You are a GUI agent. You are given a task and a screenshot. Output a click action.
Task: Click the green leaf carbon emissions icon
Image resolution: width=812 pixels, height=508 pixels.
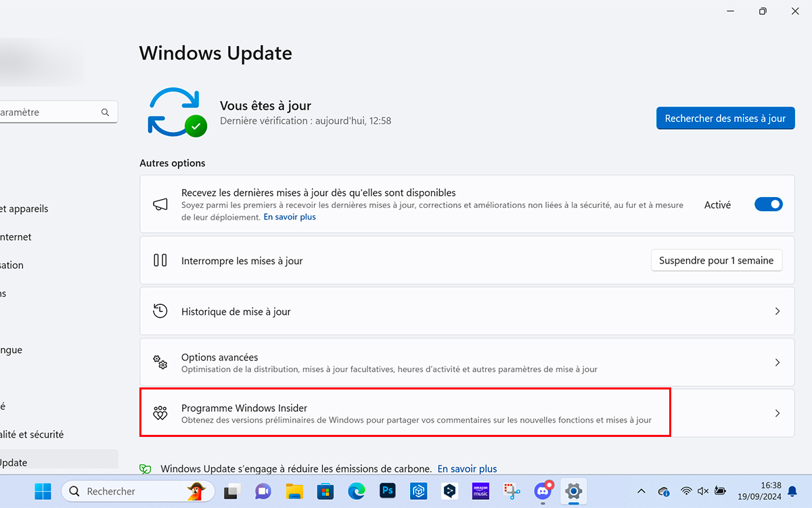pyautogui.click(x=145, y=469)
